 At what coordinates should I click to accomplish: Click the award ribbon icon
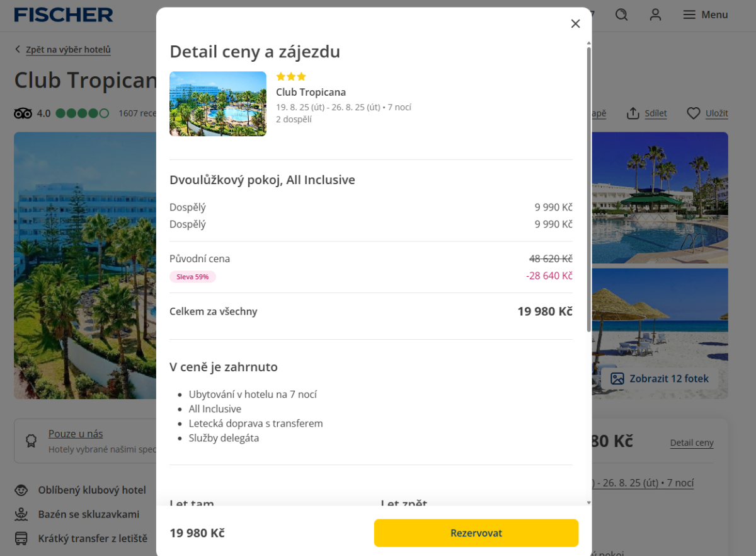(x=31, y=441)
